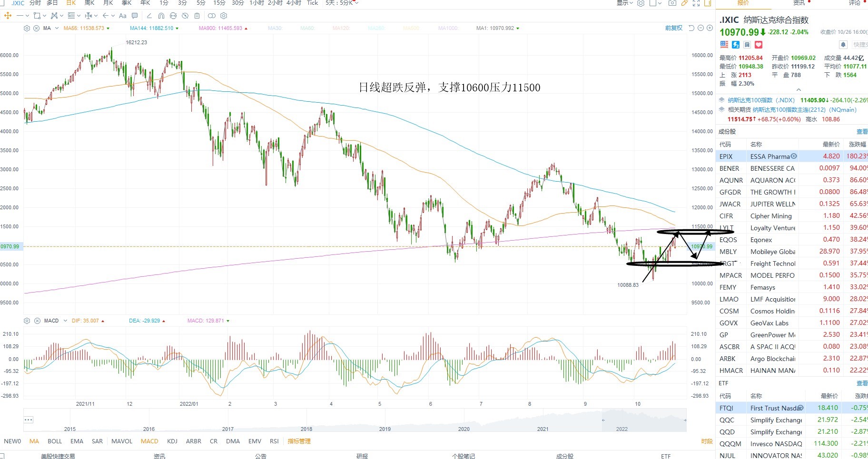868x459 pixels.
Task: Switch to the 周K weekly chart tab
Action: 89,3
